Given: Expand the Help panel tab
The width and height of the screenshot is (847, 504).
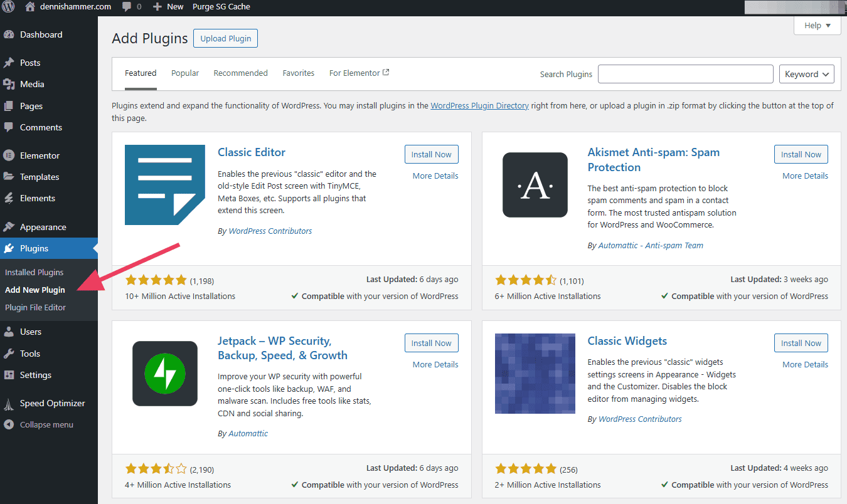Looking at the screenshot, I should pyautogui.click(x=817, y=26).
